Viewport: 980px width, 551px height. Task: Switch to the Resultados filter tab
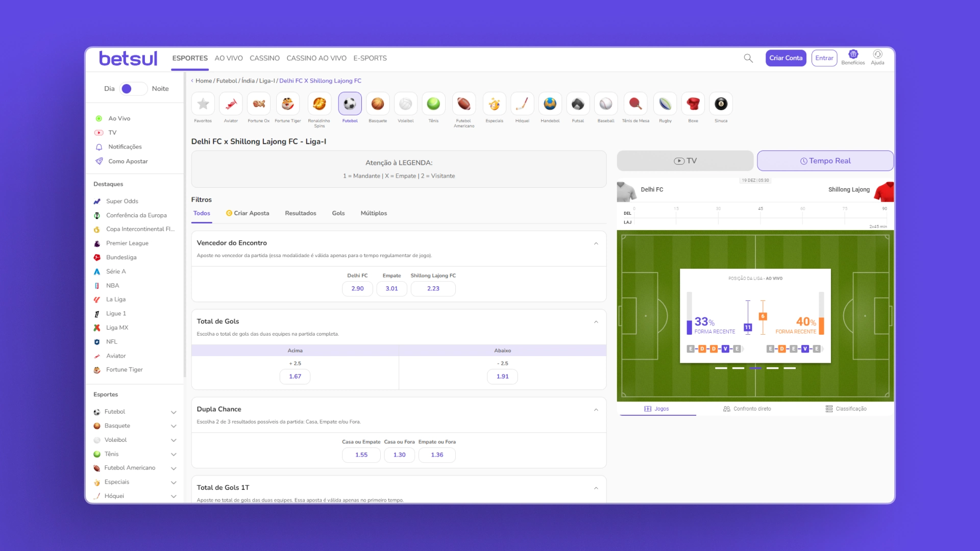301,213
